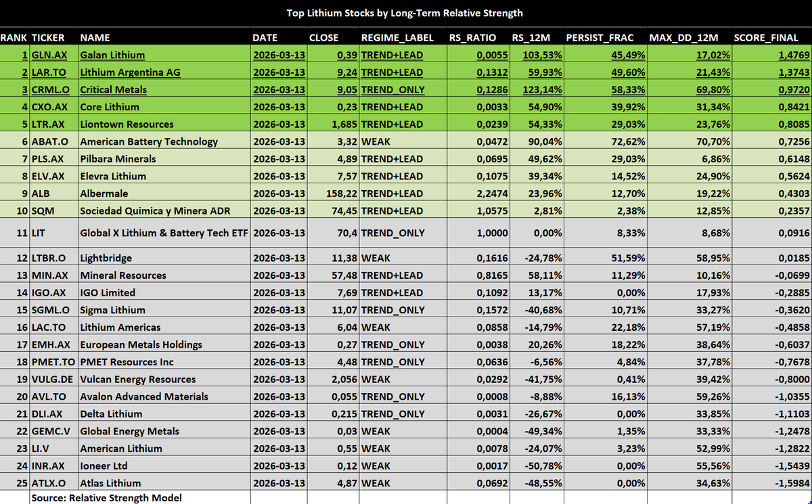Image resolution: width=812 pixels, height=504 pixels.
Task: Click the table title 'Top Lithium Stocks by Long-Term Relative Strength'
Action: click(x=406, y=13)
